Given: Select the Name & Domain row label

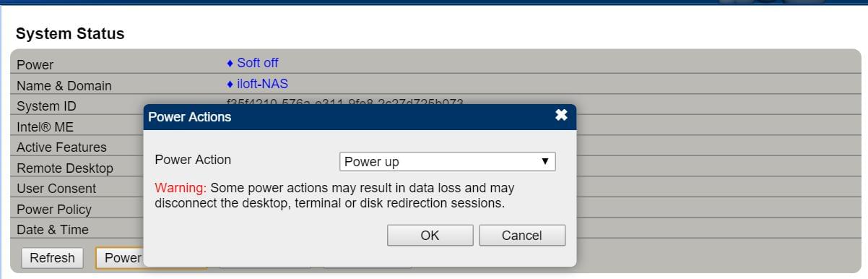Looking at the screenshot, I should pyautogui.click(x=64, y=86).
